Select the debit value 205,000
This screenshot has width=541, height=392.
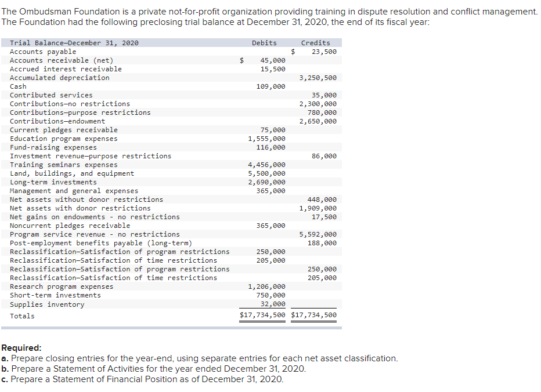(x=271, y=260)
